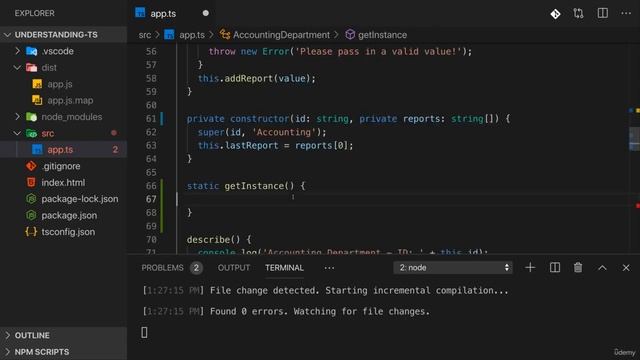Open editor more actions ellipsis
The width and height of the screenshot is (640, 360).
pos(626,13)
